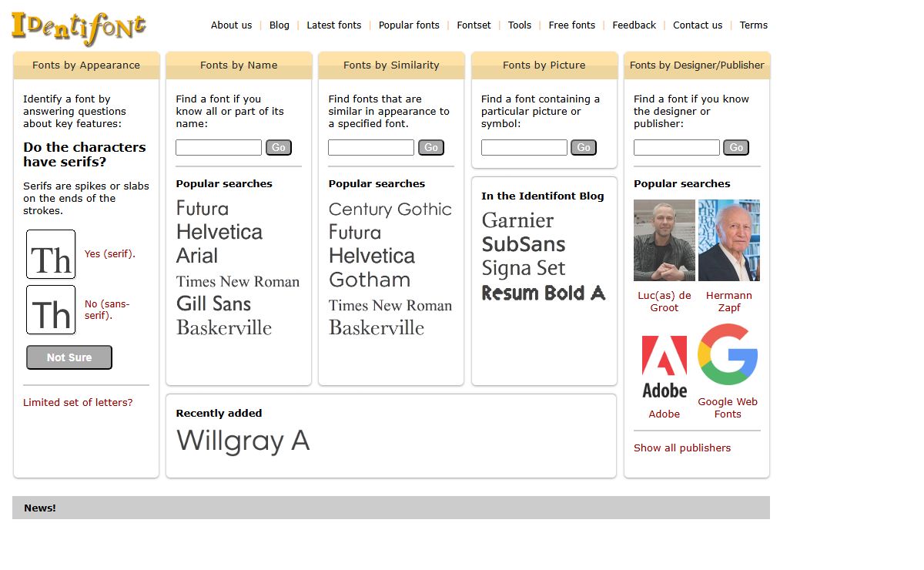Open Free fonts from the navigation
Image resolution: width=924 pixels, height=570 pixels.
coord(572,25)
